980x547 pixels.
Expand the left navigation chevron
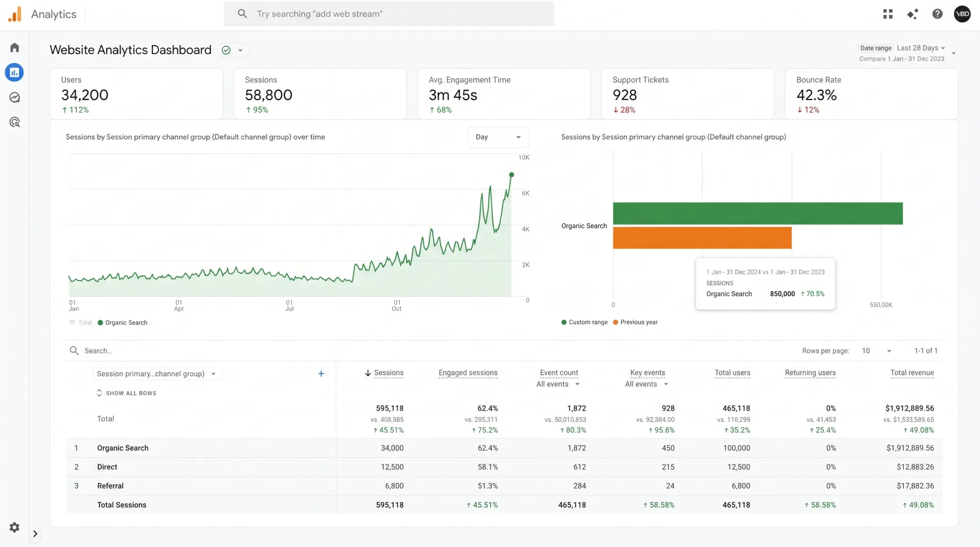[x=35, y=534]
